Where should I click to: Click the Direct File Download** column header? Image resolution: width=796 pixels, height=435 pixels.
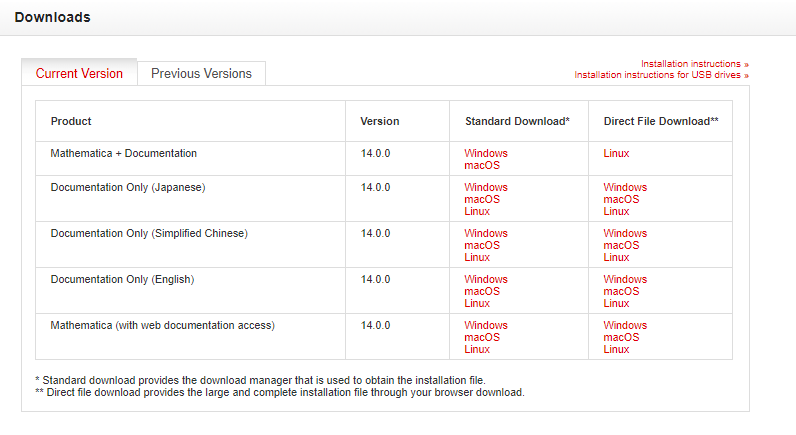pyautogui.click(x=661, y=121)
